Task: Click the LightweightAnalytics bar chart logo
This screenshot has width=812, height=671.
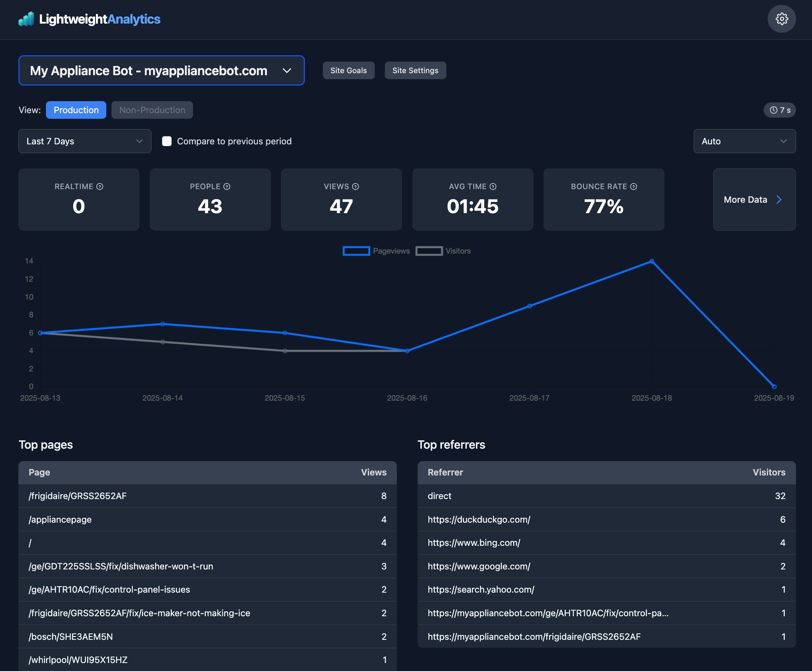Action: pos(26,19)
